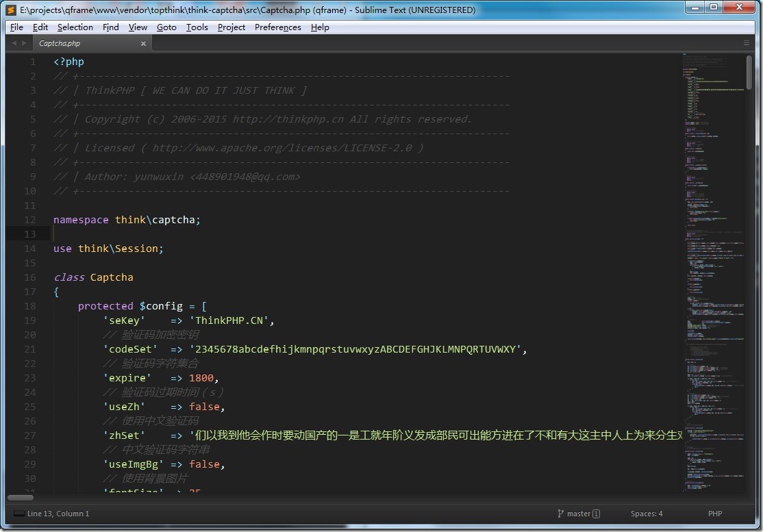This screenshot has height=532, width=763.
Task: Click the false value after useZh
Action: [204, 407]
